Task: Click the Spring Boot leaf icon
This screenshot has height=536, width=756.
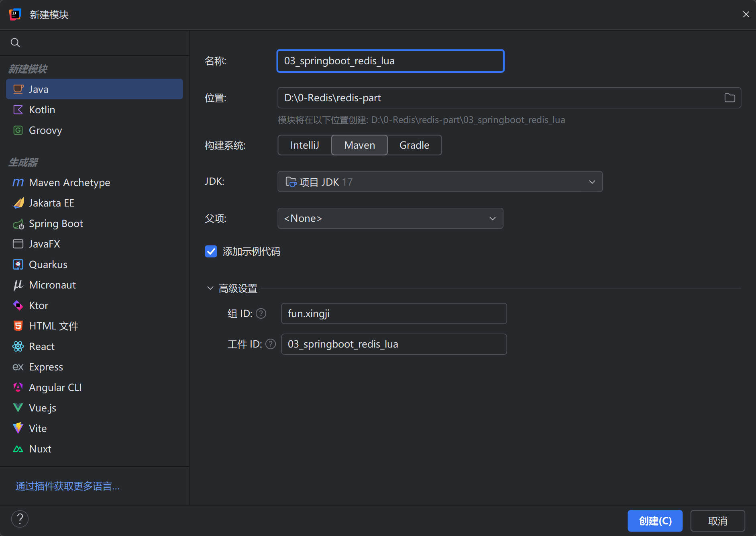Action: pos(18,224)
